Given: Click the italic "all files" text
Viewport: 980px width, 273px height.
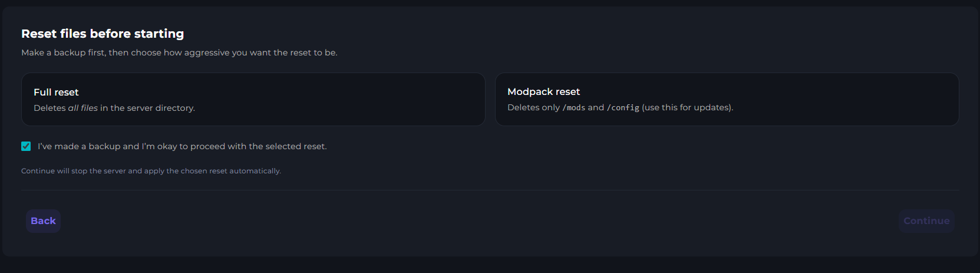Looking at the screenshot, I should point(83,108).
